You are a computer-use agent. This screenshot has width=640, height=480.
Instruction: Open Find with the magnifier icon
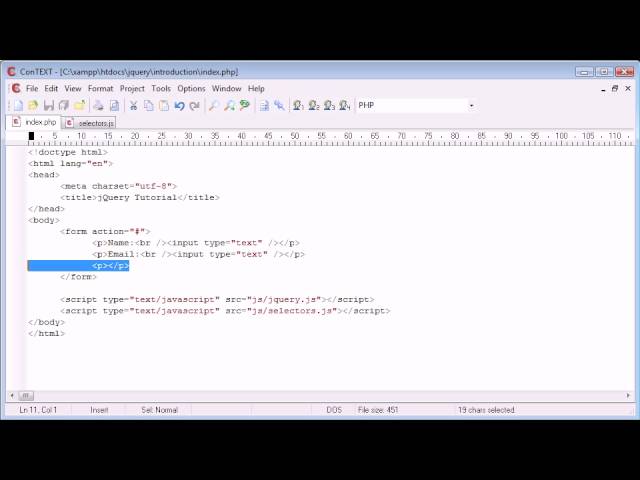[x=213, y=106]
